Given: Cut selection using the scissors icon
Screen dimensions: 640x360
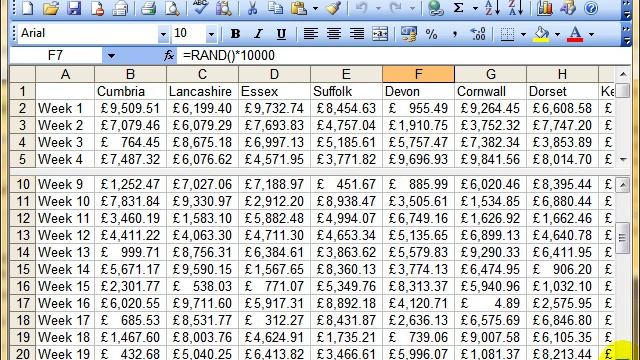Looking at the screenshot, I should pyautogui.click(x=252, y=8).
